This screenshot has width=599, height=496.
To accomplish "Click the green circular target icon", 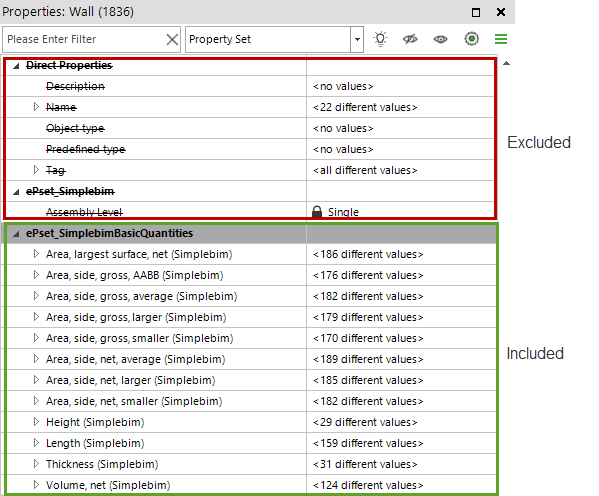I will coord(471,39).
